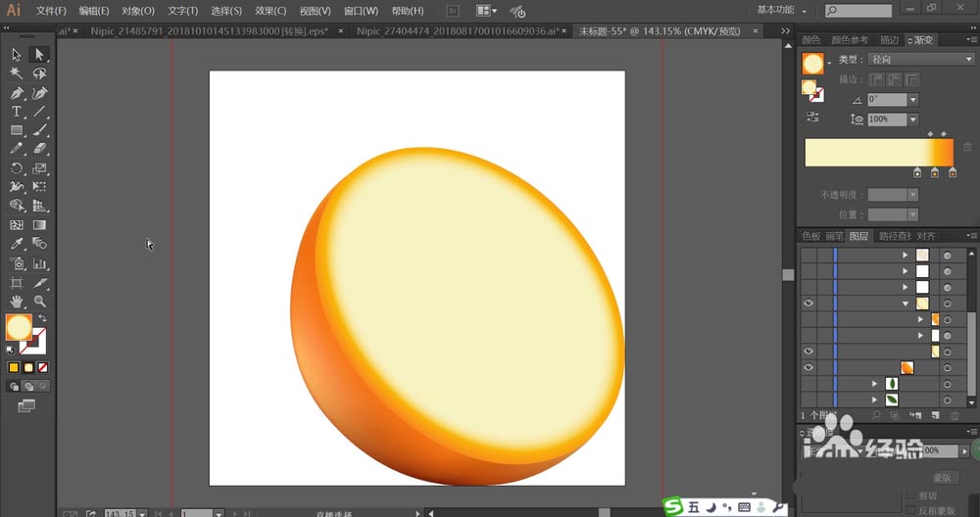980x517 pixels.
Task: Expand the top layer row
Action: [x=905, y=256]
